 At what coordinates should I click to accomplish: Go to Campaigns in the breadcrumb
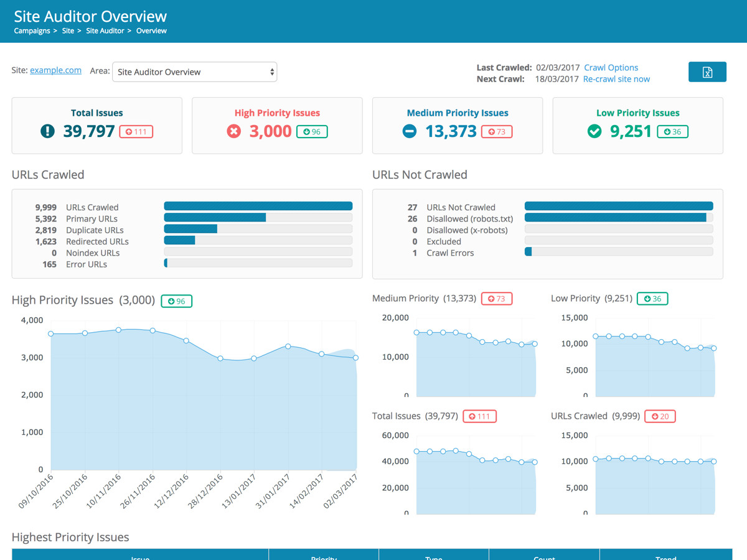coord(32,30)
